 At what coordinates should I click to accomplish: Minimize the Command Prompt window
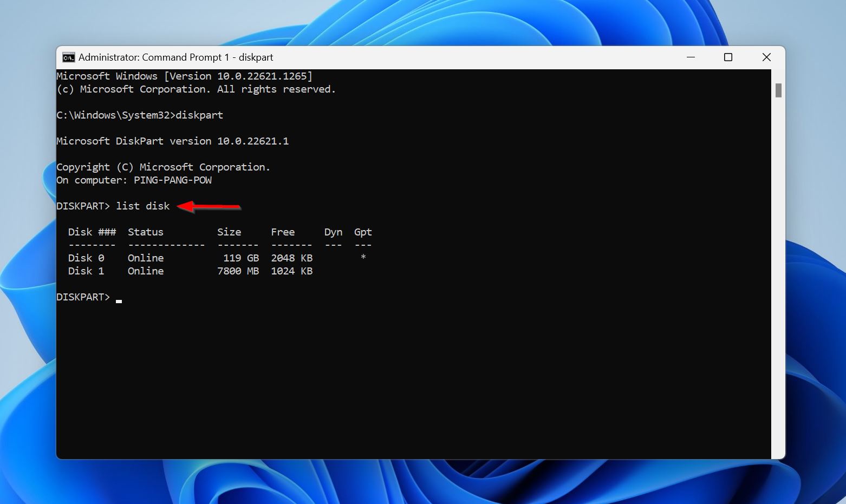pyautogui.click(x=691, y=57)
